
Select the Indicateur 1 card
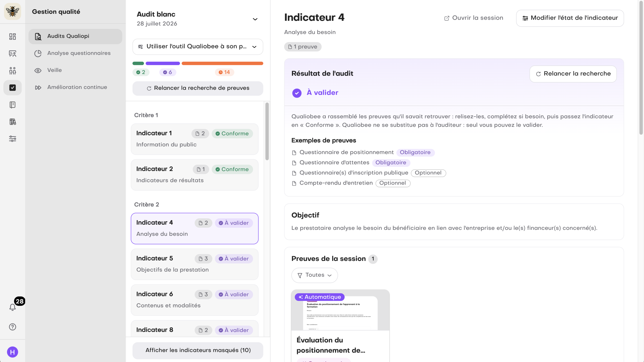[x=195, y=139]
